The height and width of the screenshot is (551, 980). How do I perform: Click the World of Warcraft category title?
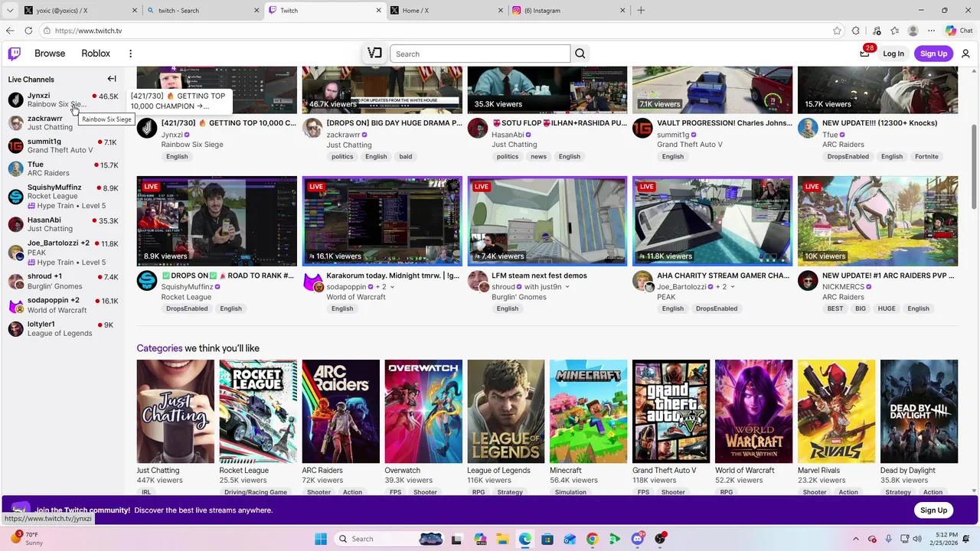pos(744,471)
